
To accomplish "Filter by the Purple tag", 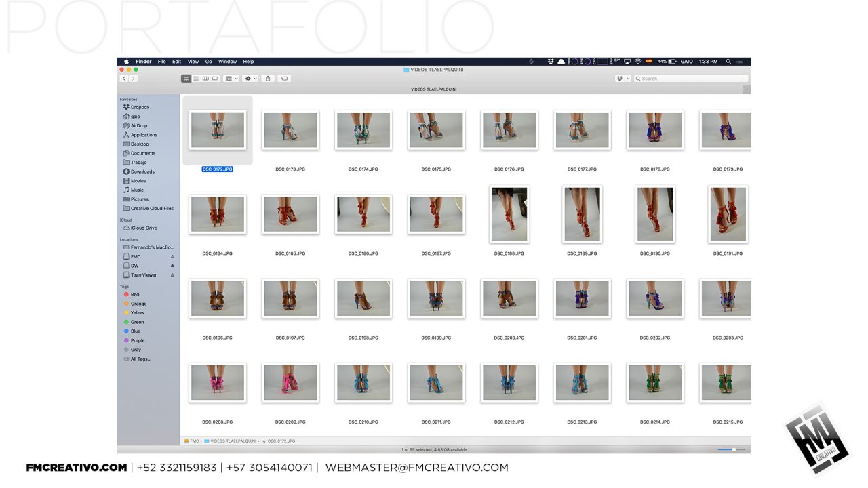I will 134,340.
